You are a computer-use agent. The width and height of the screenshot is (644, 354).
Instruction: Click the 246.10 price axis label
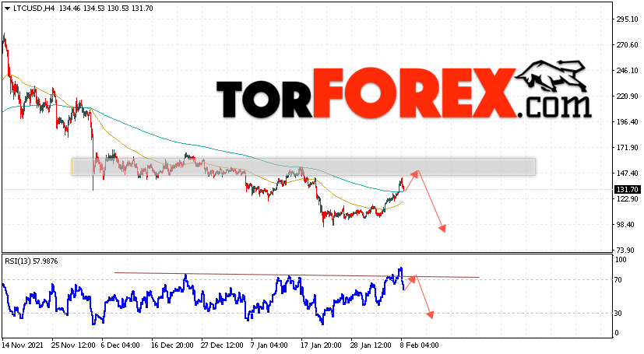(627, 71)
